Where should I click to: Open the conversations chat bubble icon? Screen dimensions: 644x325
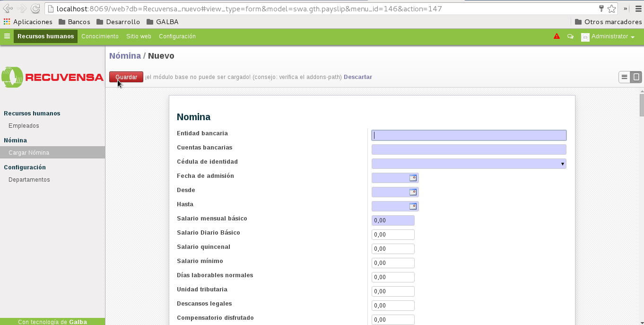570,36
